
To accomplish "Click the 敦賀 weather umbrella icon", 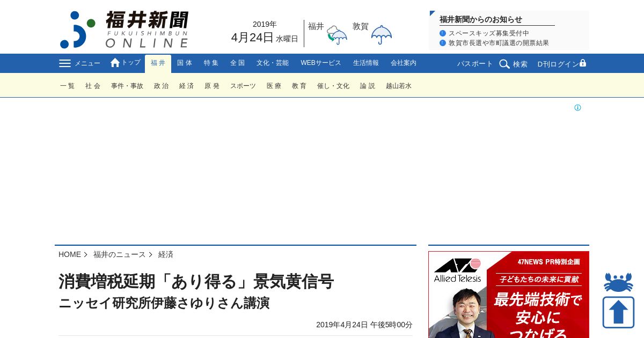I will [382, 35].
